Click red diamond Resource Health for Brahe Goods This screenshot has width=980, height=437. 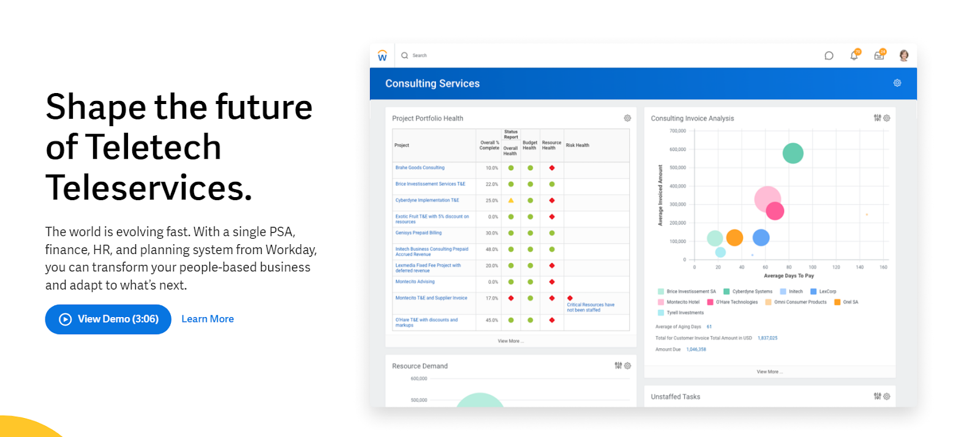pos(552,168)
